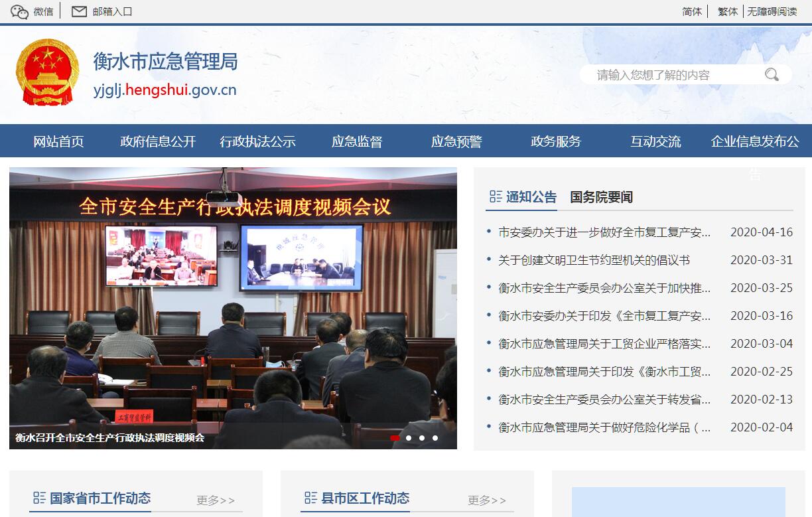This screenshot has width=812, height=517.
Task: Open 互动交流 menu item
Action: pos(655,141)
